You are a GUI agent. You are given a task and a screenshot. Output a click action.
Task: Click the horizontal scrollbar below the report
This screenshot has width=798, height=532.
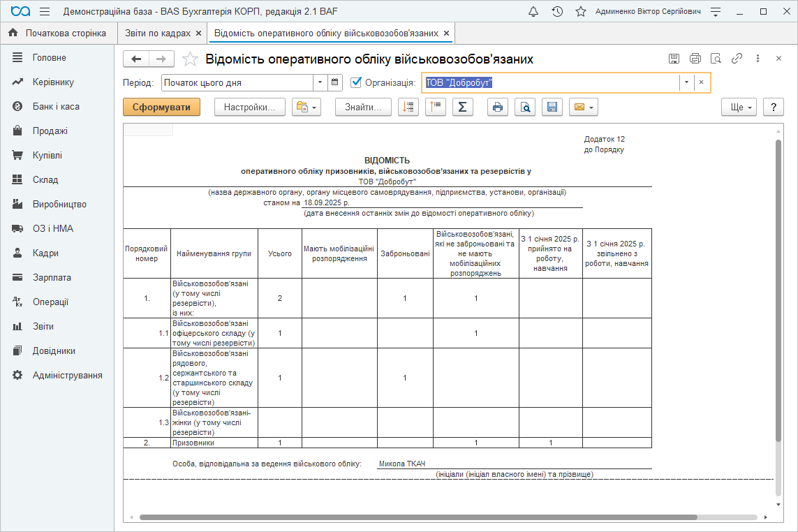pyautogui.click(x=419, y=517)
